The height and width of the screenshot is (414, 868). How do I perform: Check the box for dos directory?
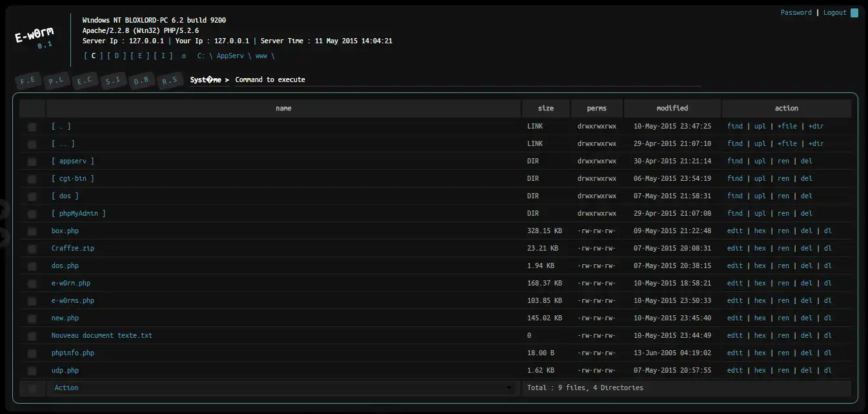32,196
